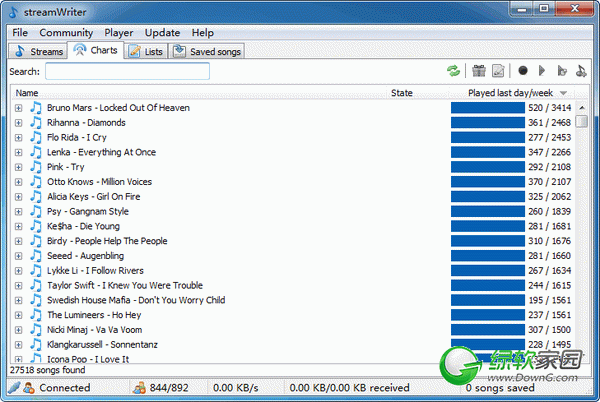Click music note icon beside Psy - Gangnam Style
The height and width of the screenshot is (402, 600).
pyautogui.click(x=36, y=212)
